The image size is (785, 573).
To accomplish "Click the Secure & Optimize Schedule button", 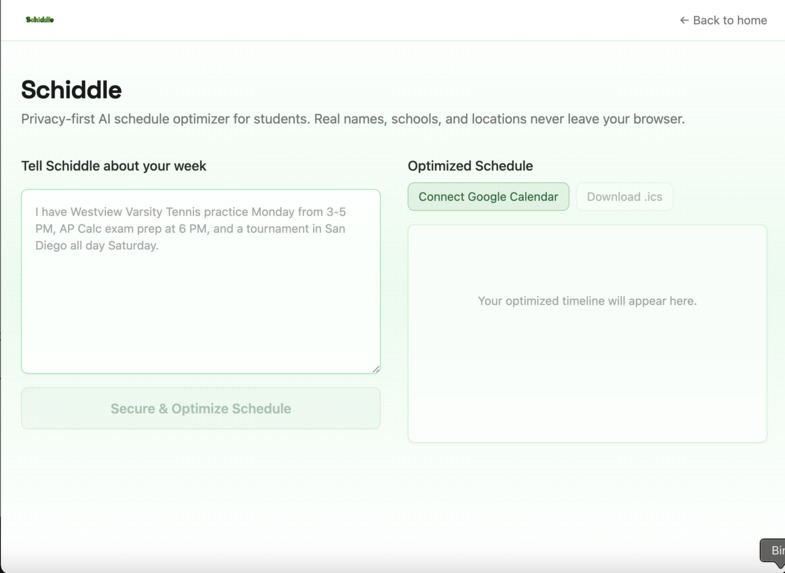I will click(201, 408).
